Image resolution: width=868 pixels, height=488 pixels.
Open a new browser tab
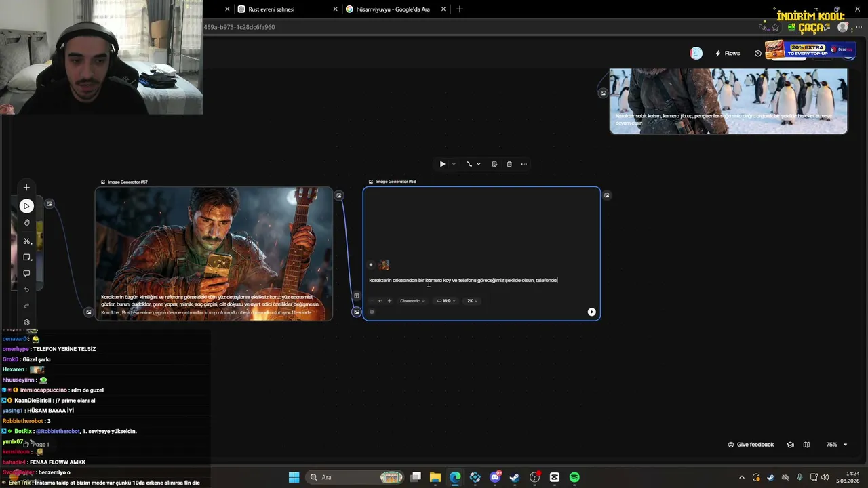tap(460, 9)
